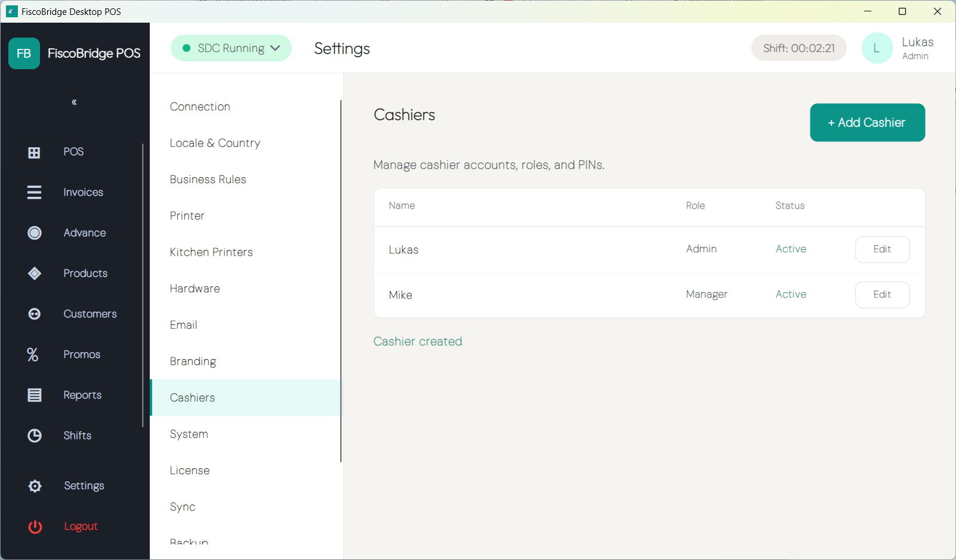Open the Shifts page
The width and height of the screenshot is (956, 560).
[x=78, y=435]
